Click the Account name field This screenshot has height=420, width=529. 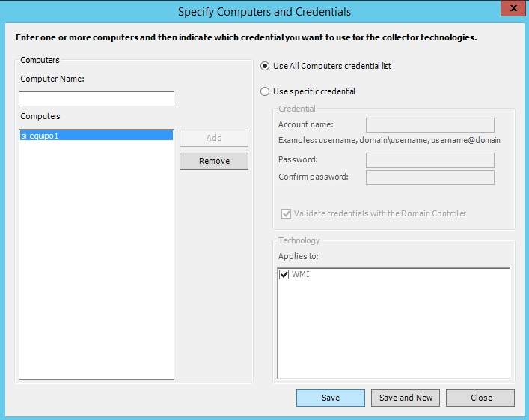pyautogui.click(x=429, y=124)
